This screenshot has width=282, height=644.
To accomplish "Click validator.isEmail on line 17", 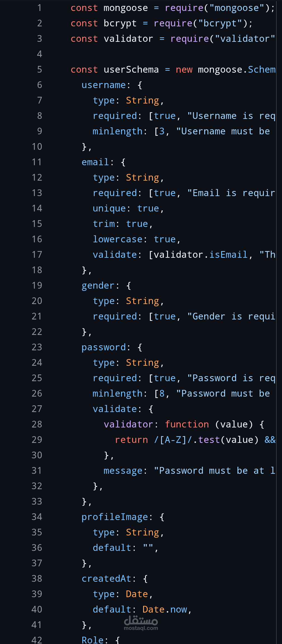I will click(x=201, y=255).
